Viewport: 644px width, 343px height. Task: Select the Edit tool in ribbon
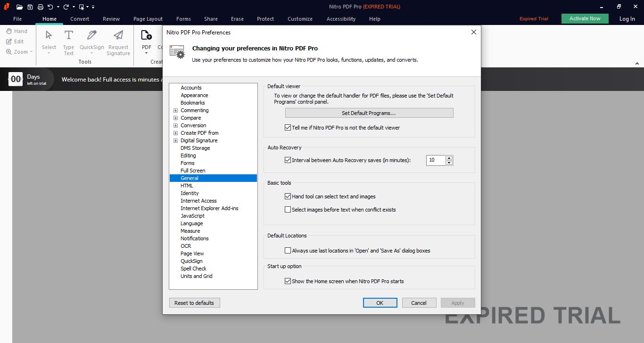[x=15, y=41]
